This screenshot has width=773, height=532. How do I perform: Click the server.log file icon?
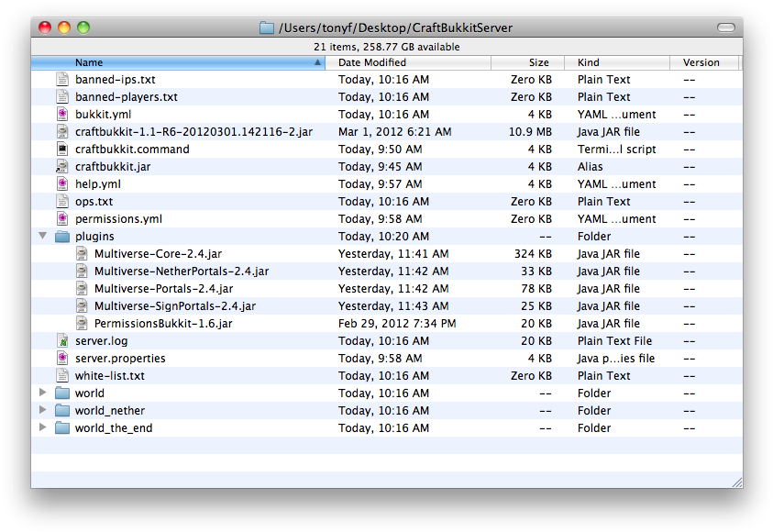pos(62,340)
